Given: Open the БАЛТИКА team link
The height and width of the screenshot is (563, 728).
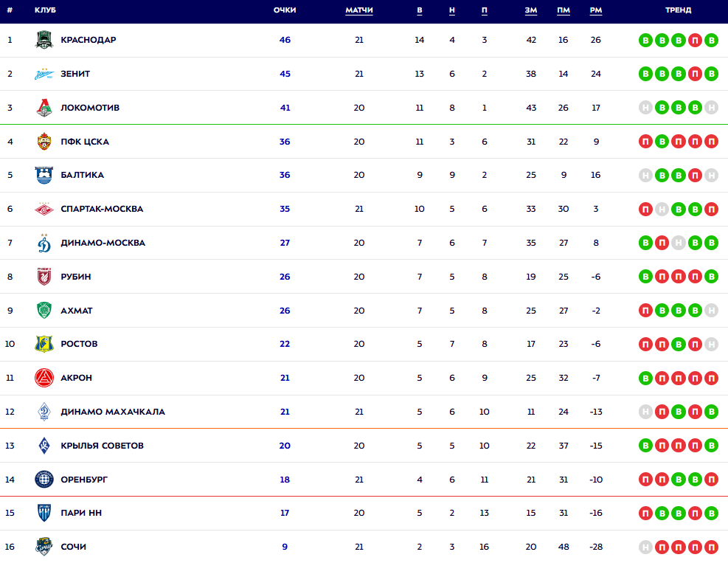Looking at the screenshot, I should pyautogui.click(x=82, y=175).
